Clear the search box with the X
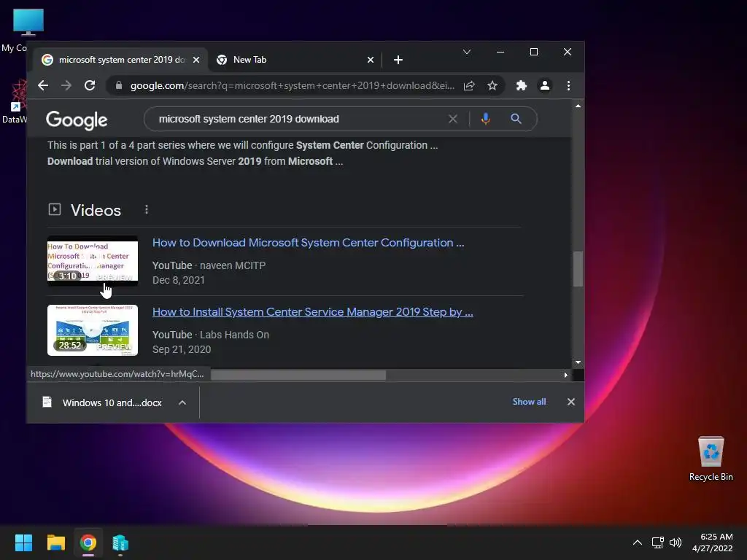The height and width of the screenshot is (560, 747). (x=452, y=119)
